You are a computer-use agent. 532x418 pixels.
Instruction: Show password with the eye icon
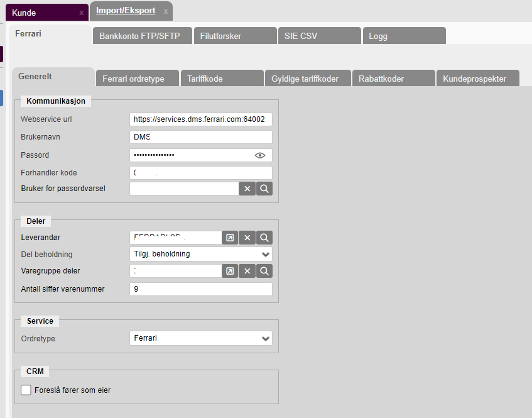260,155
